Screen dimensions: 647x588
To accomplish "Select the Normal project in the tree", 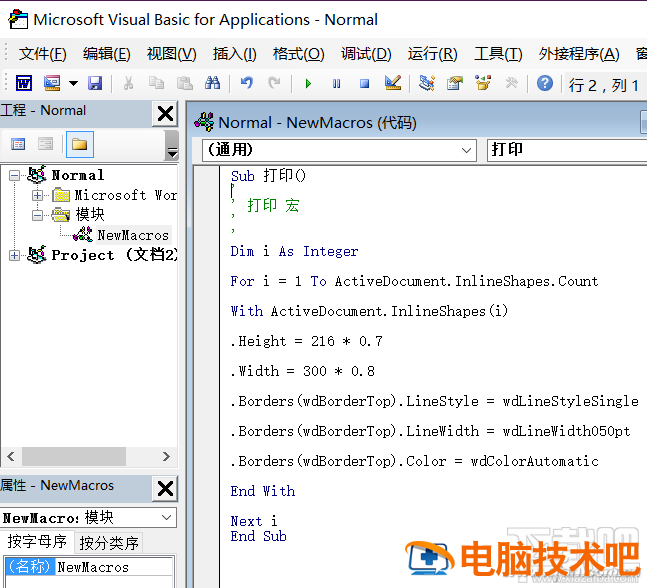I will pos(78,175).
